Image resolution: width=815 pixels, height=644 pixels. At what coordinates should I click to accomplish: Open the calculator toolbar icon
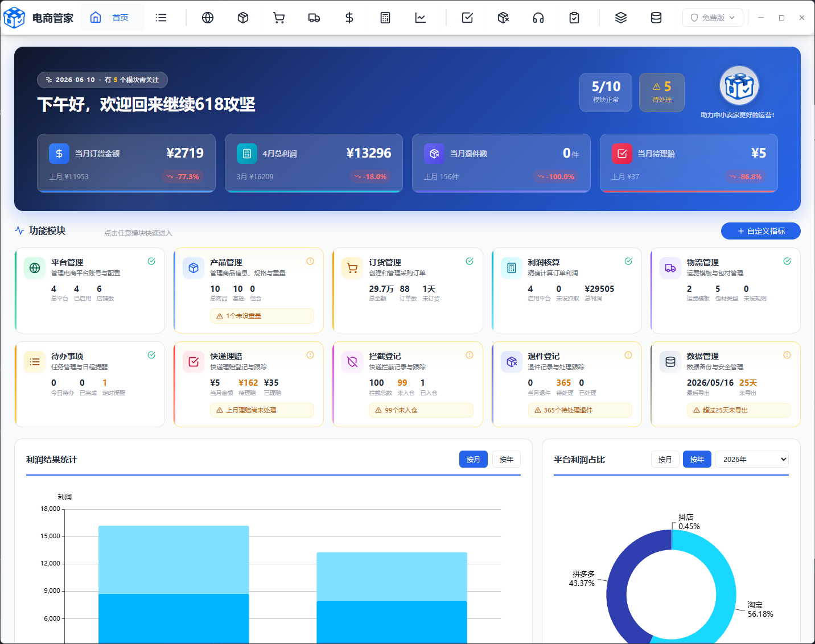pyautogui.click(x=385, y=18)
